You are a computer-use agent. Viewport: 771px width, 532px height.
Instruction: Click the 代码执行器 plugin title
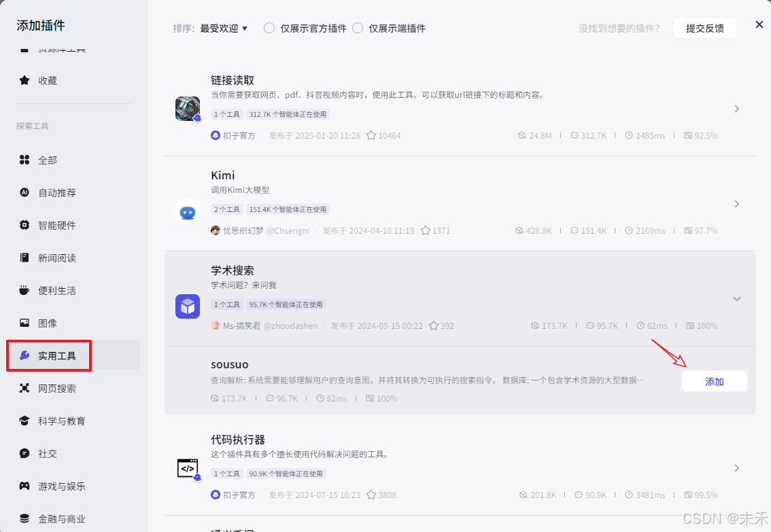[238, 439]
